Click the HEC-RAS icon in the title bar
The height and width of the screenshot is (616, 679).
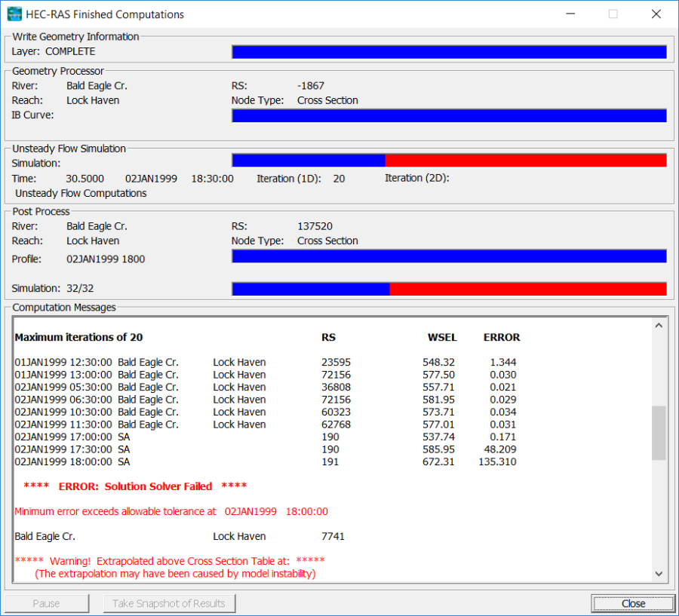[14, 14]
